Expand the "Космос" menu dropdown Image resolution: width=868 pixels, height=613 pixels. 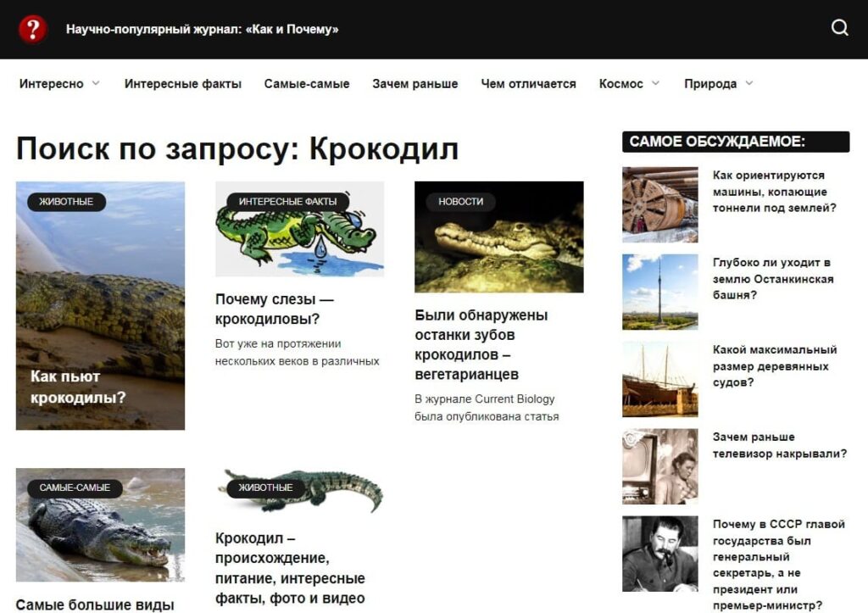(x=622, y=84)
